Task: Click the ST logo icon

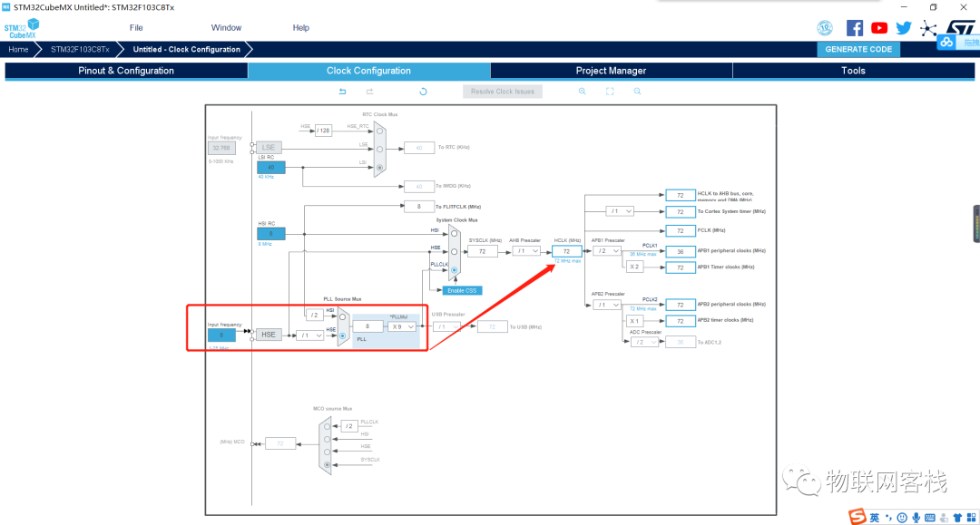Action: click(961, 27)
